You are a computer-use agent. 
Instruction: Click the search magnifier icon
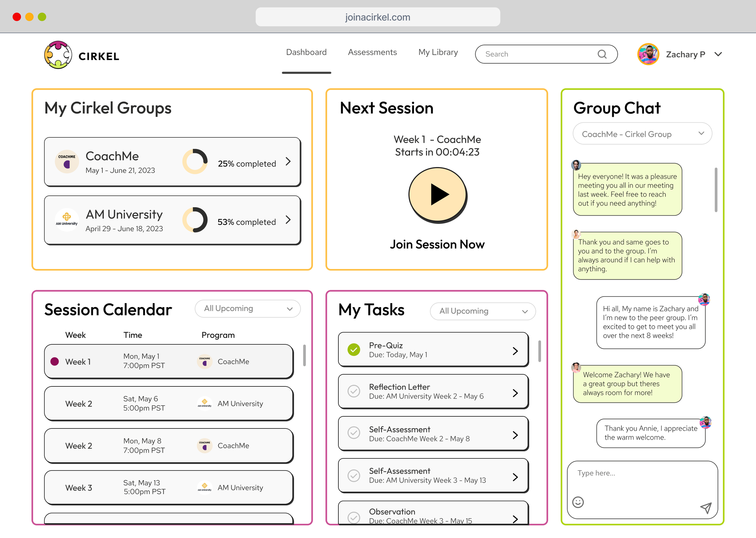[x=602, y=54]
